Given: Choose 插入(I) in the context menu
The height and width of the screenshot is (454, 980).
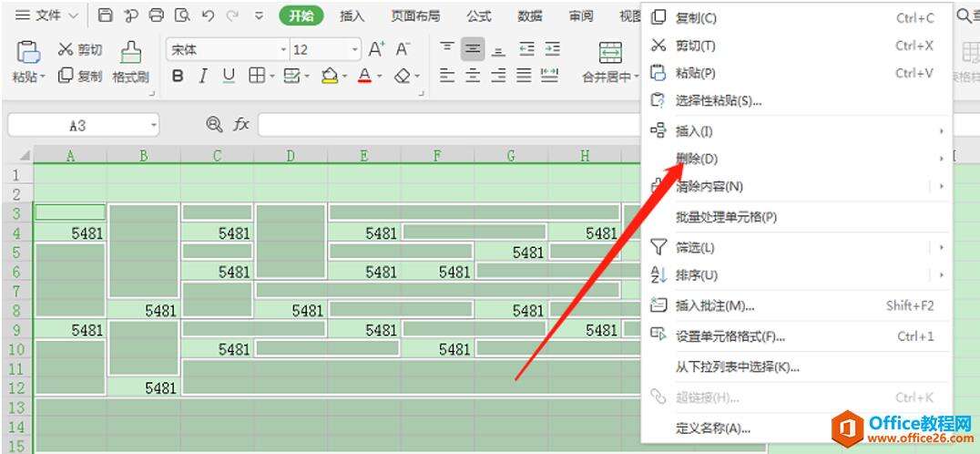Looking at the screenshot, I should 796,131.
